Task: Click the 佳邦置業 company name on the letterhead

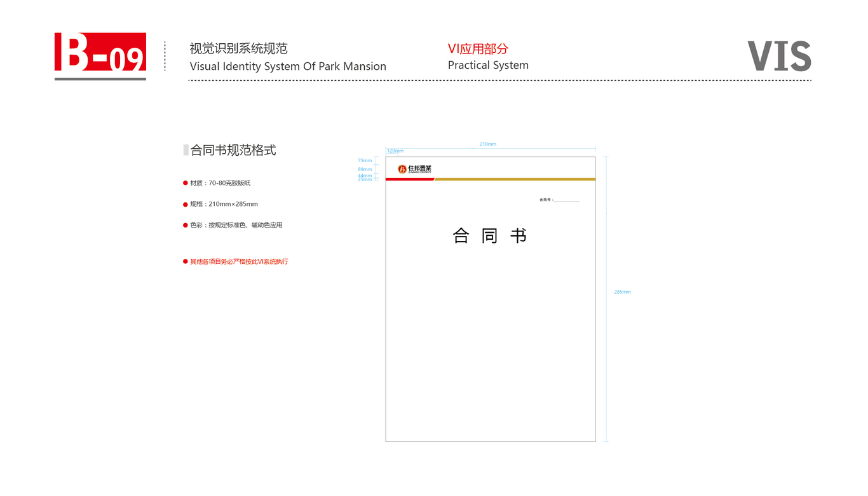Action: [x=420, y=169]
